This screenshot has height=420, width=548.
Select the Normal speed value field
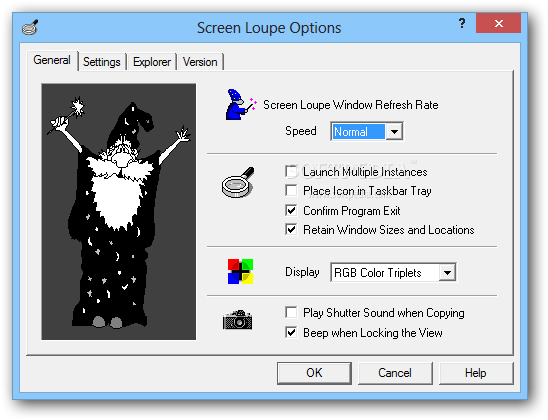(x=359, y=132)
